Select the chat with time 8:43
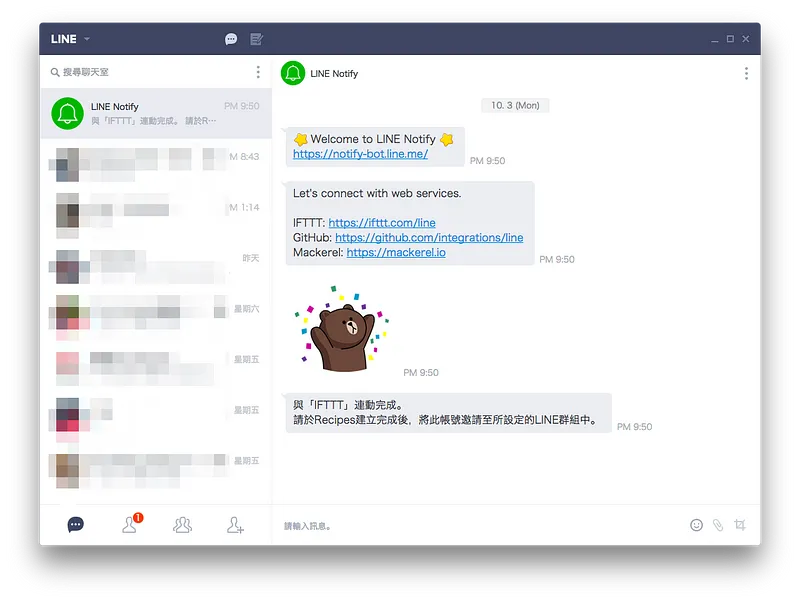This screenshot has height=602, width=800. click(x=156, y=164)
